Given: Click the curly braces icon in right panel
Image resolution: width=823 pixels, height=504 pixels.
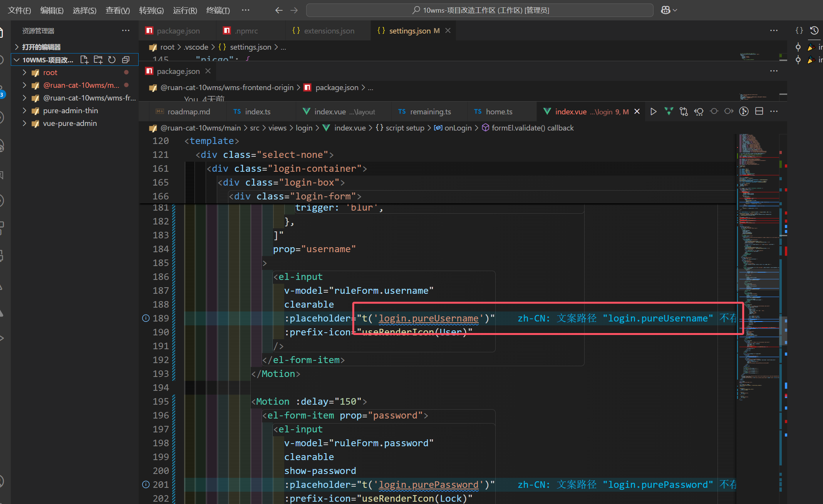Looking at the screenshot, I should pyautogui.click(x=800, y=30).
